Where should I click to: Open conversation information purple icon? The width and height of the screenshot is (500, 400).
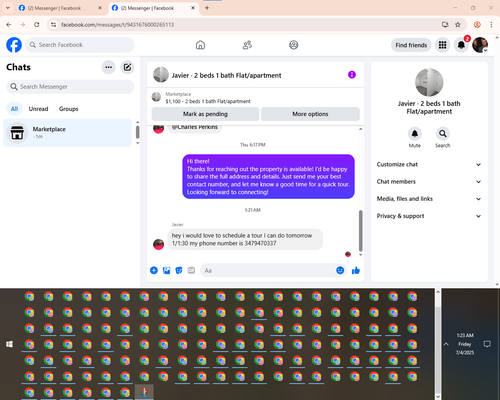point(352,75)
